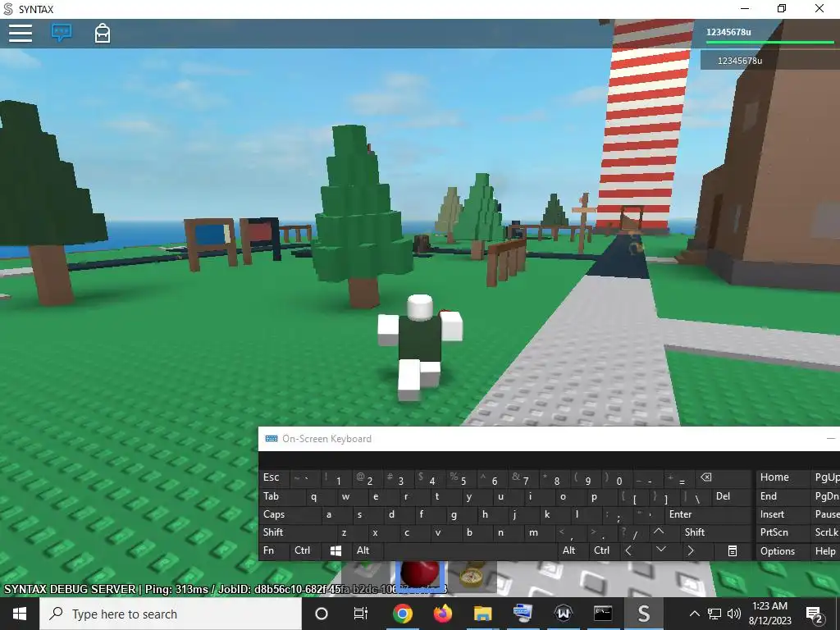Open volume control tray icon
840x630 pixels.
[x=734, y=614]
